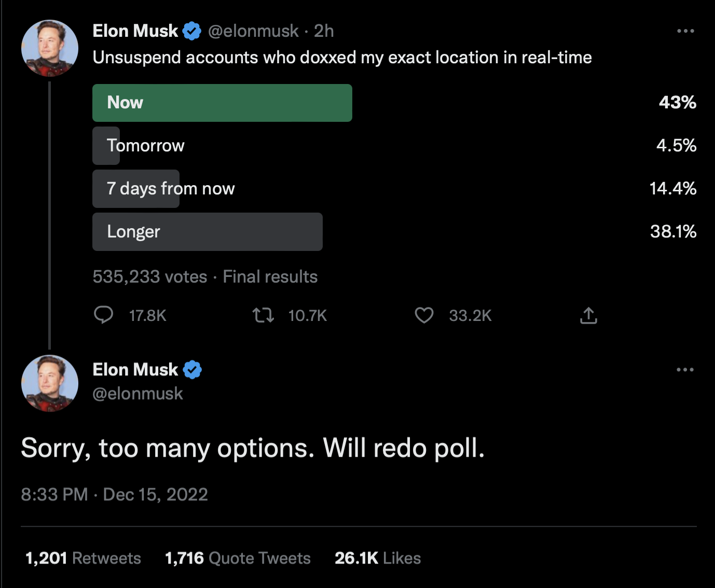
Task: Click the '7 days from now' option
Action: coord(170,189)
